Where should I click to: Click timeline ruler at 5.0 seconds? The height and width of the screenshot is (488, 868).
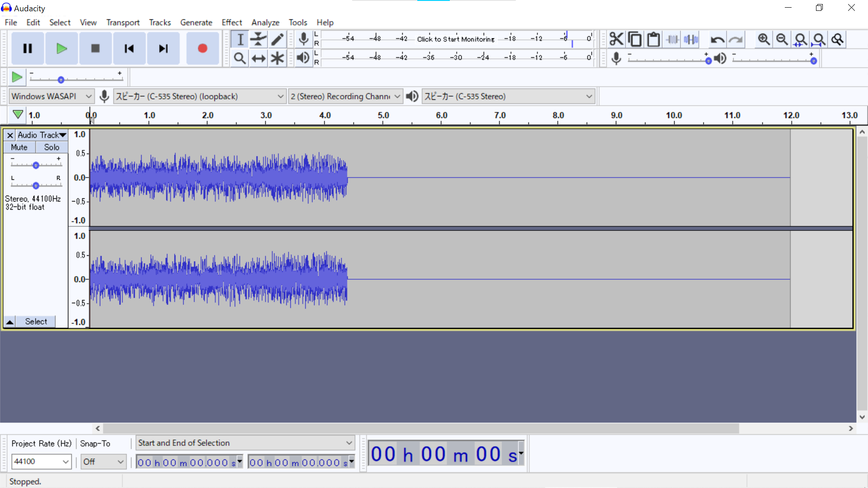383,116
